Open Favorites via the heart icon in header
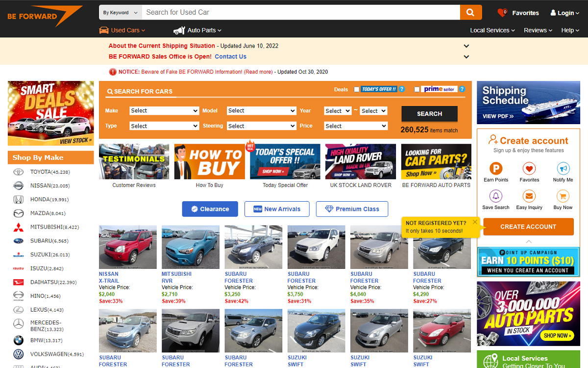588x368 pixels. coord(502,13)
